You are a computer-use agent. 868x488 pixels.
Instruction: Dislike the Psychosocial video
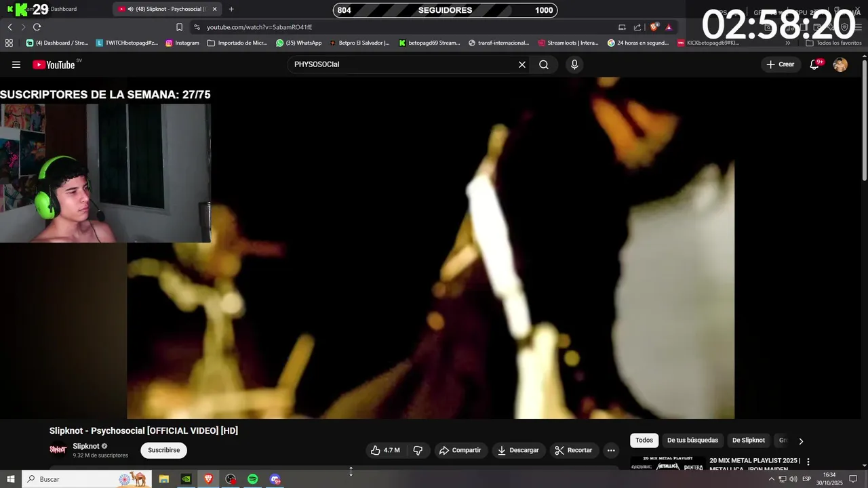(418, 450)
